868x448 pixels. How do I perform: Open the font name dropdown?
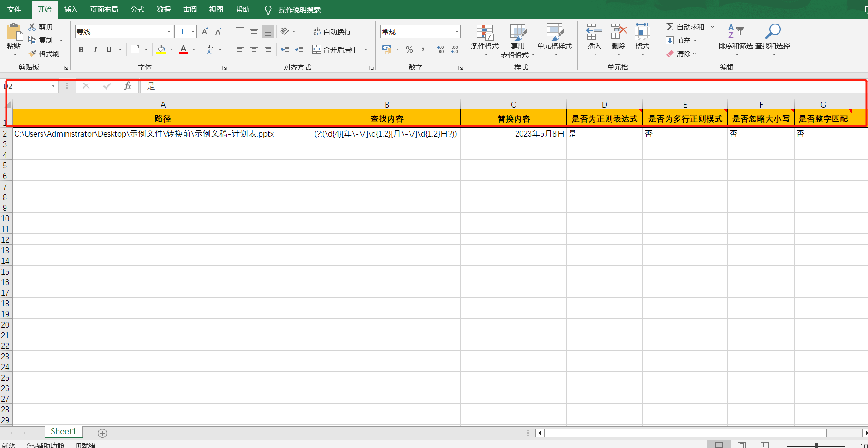(x=168, y=31)
